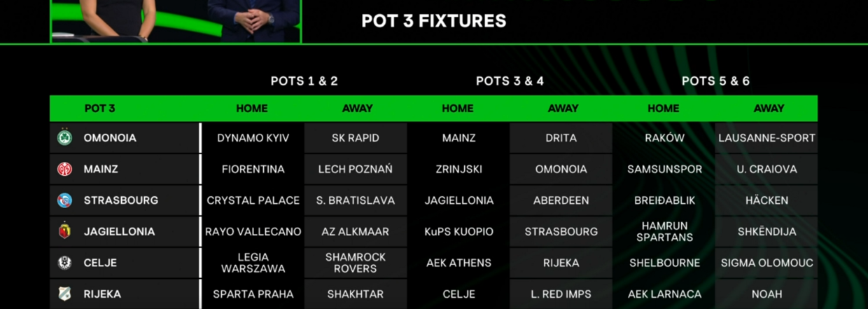868x309 pixels.
Task: Click the POTS 5 & 6 group heading
Action: (x=715, y=81)
